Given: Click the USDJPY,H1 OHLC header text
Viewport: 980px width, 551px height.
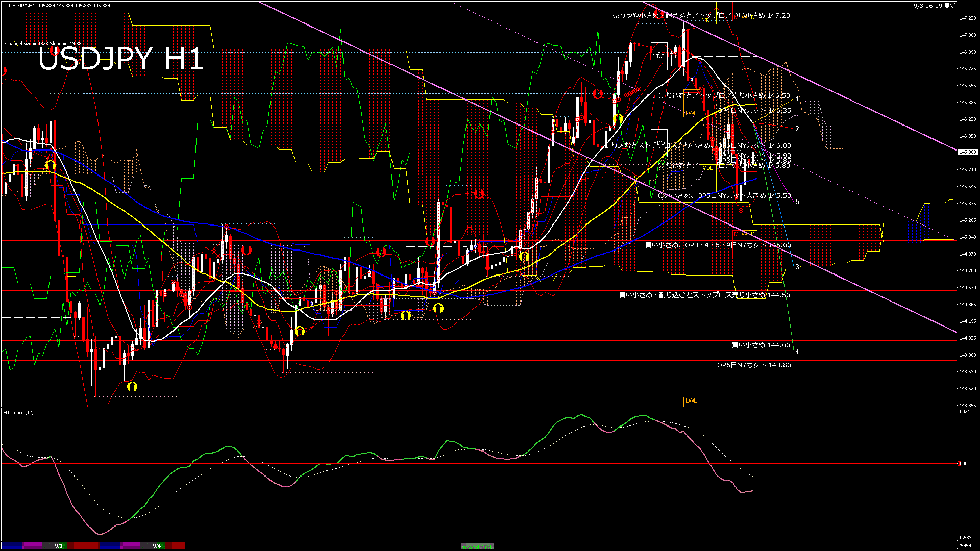Looking at the screenshot, I should click(59, 5).
